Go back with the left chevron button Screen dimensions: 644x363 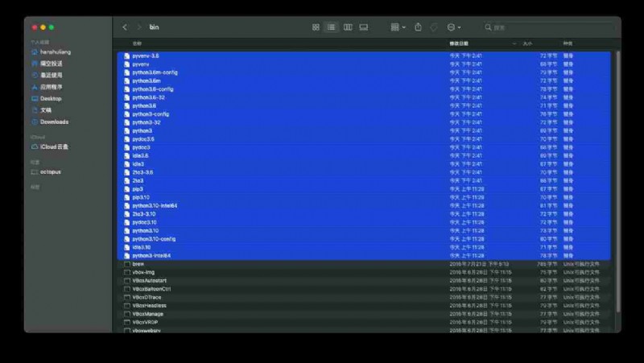point(125,27)
